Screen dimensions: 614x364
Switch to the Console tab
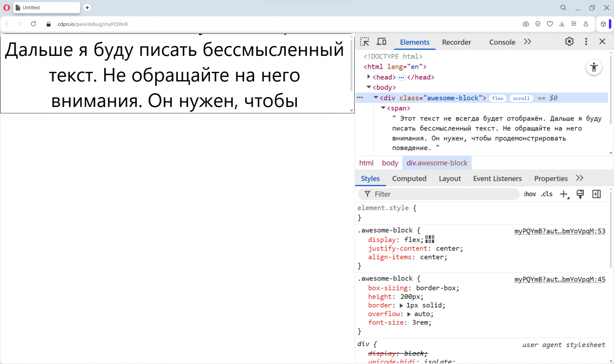point(502,42)
